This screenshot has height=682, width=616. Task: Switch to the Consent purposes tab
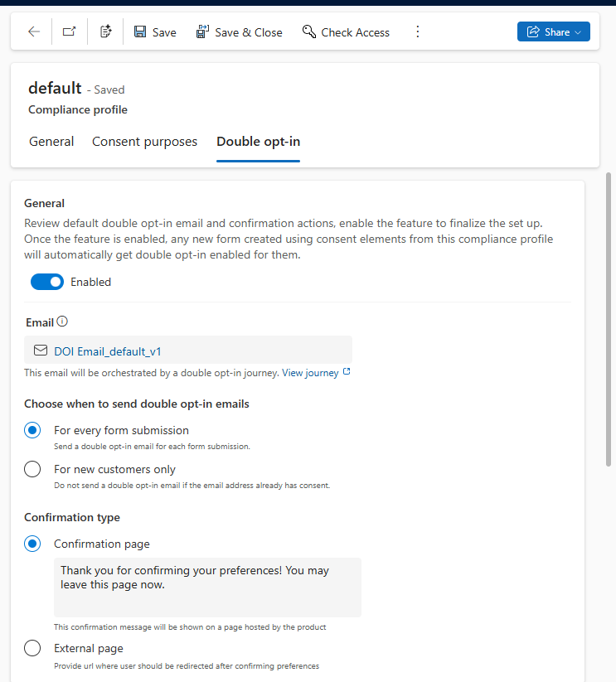pyautogui.click(x=144, y=141)
